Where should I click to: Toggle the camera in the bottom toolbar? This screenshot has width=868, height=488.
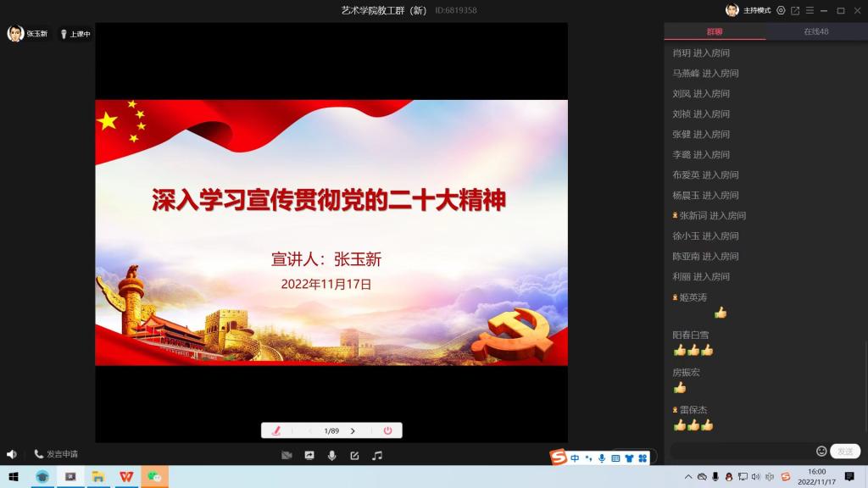click(287, 455)
